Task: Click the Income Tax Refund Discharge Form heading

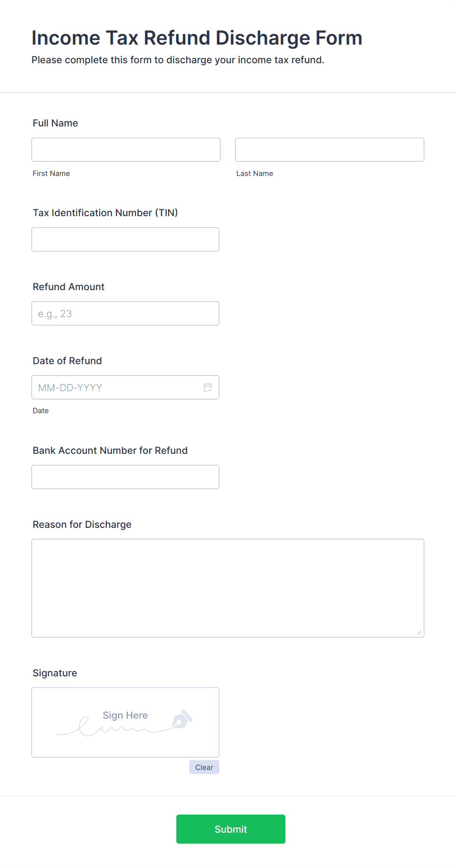Action: click(x=197, y=38)
